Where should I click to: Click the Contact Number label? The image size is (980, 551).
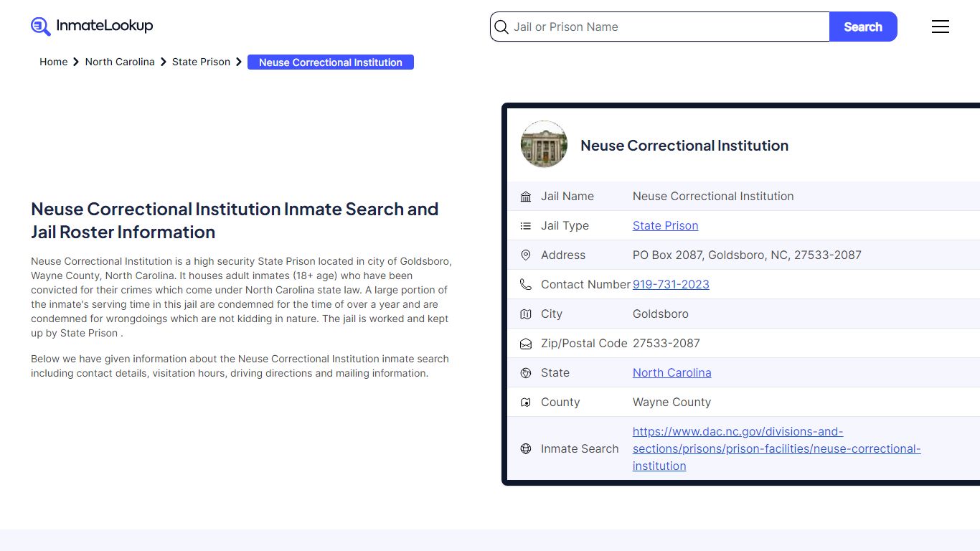click(x=585, y=284)
